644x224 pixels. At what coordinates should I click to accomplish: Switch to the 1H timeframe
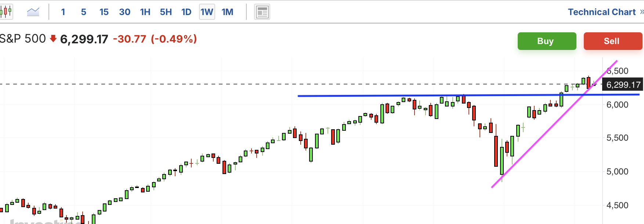tap(145, 12)
